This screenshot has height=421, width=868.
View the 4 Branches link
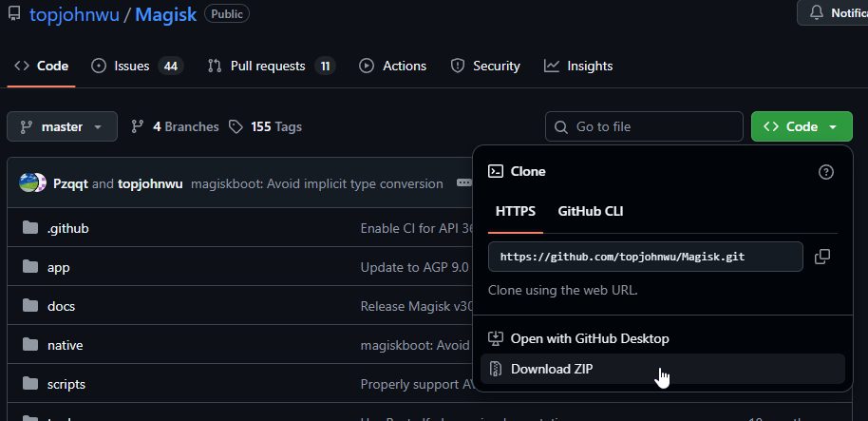(175, 126)
